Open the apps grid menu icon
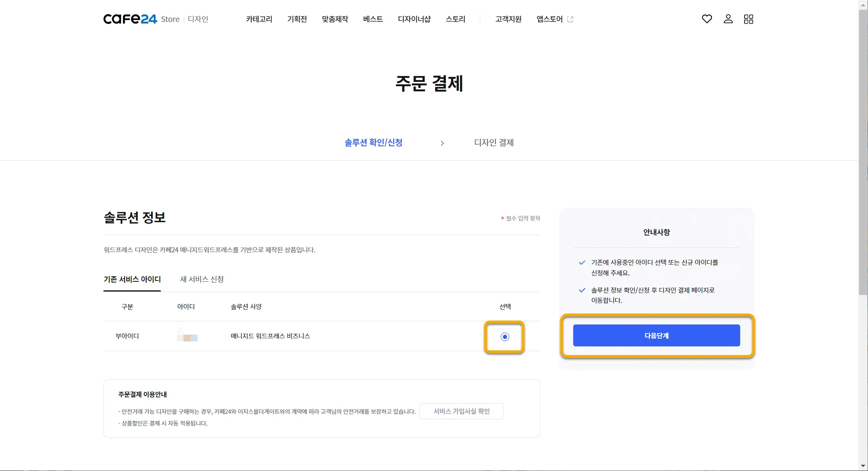868x471 pixels. (x=748, y=19)
